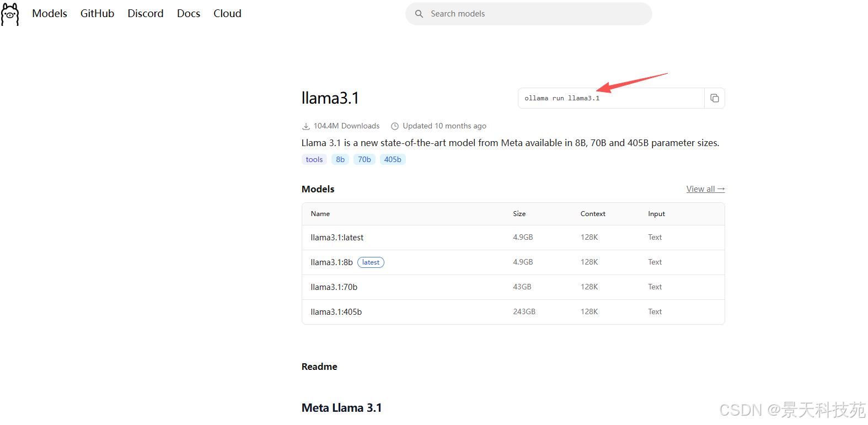Click the 70b tag
Screen dimensions: 868x425
tap(365, 159)
